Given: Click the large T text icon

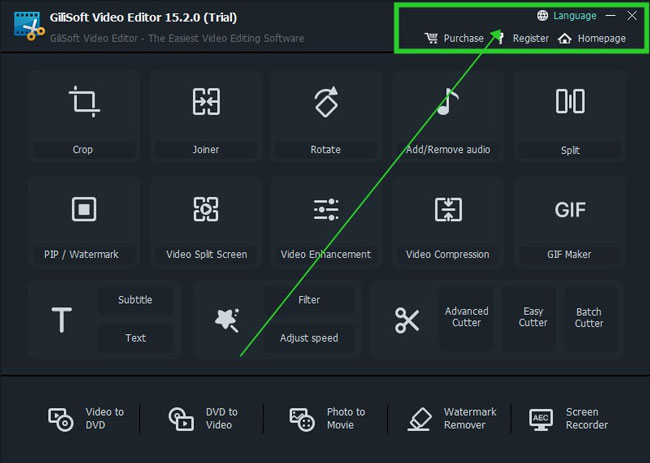Looking at the screenshot, I should click(62, 320).
